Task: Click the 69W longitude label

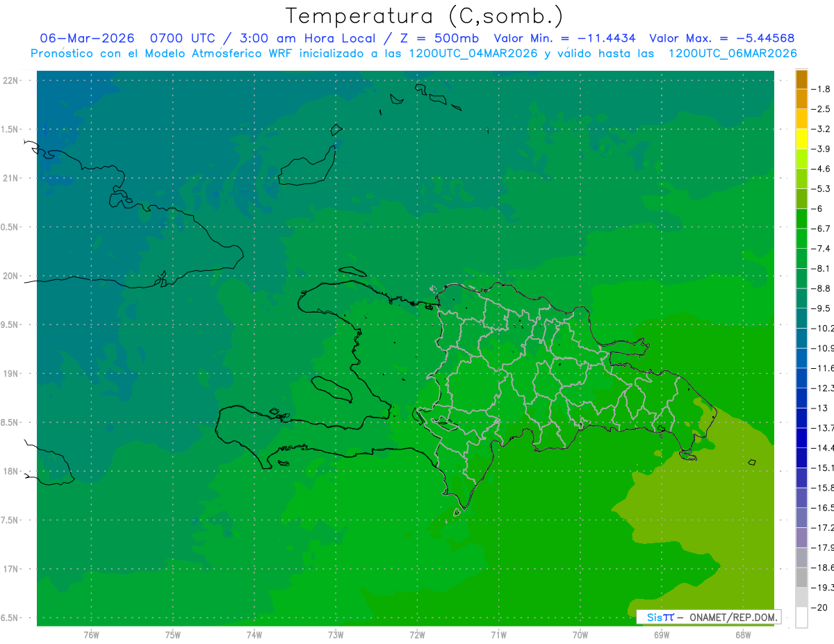Action: click(x=661, y=634)
